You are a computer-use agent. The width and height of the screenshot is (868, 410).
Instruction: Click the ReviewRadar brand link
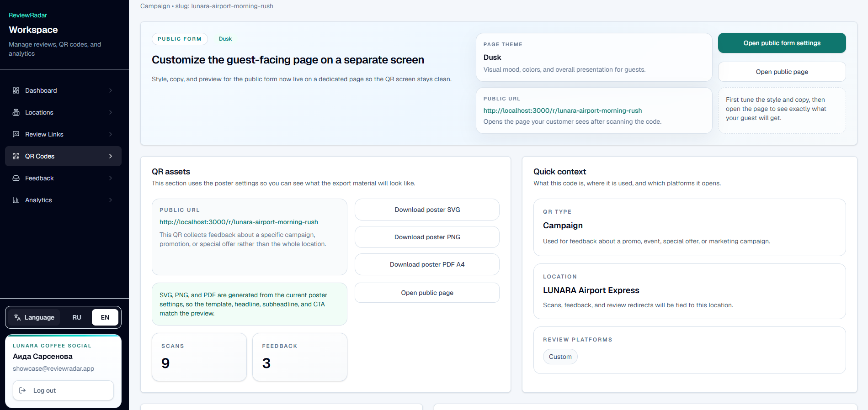tap(28, 15)
